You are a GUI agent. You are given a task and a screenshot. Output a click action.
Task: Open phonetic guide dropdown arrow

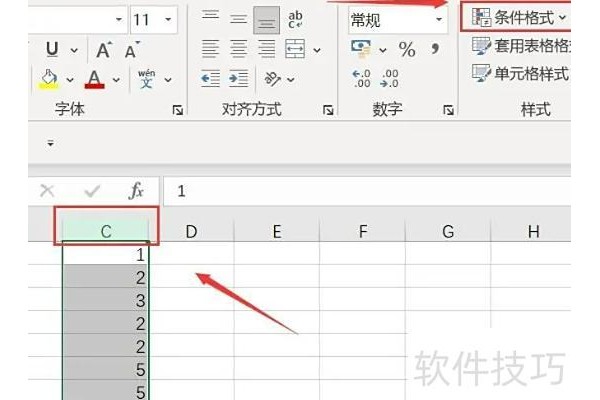tap(168, 80)
